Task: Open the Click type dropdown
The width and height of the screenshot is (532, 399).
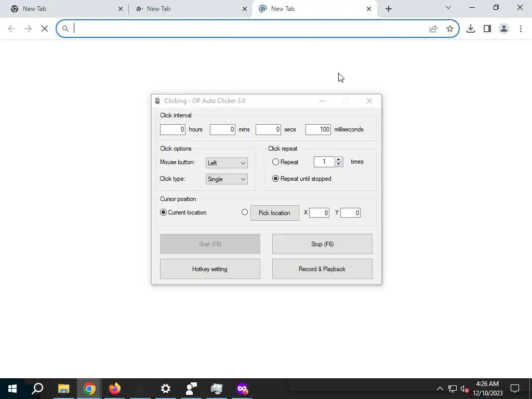Action: [227, 179]
